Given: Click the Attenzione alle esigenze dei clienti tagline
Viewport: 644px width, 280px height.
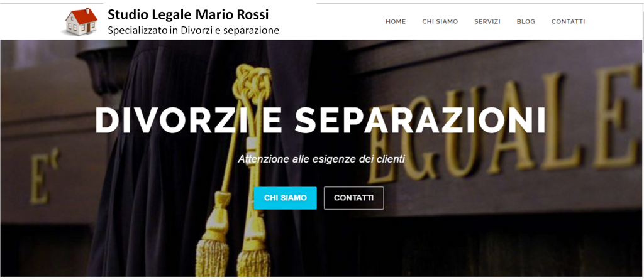Looking at the screenshot, I should click(321, 159).
